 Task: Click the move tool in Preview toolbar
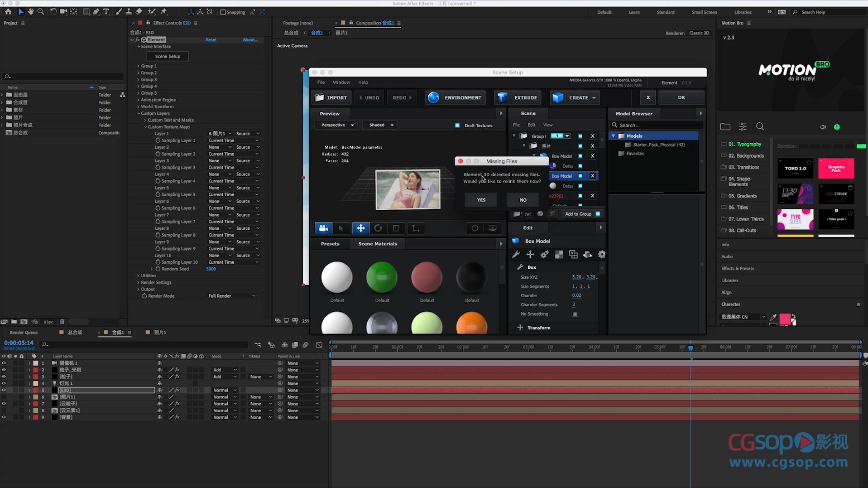pos(360,228)
